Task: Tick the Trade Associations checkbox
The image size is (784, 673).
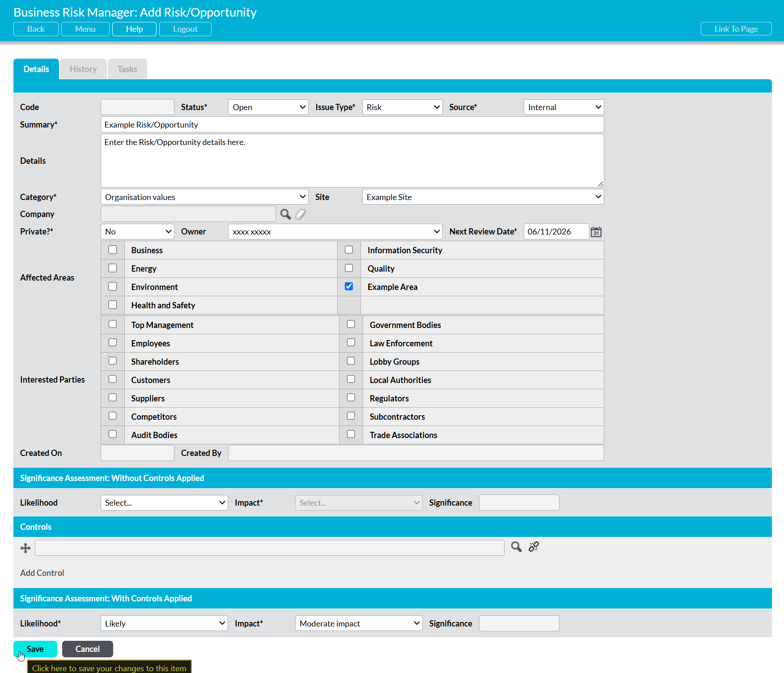Action: click(351, 434)
